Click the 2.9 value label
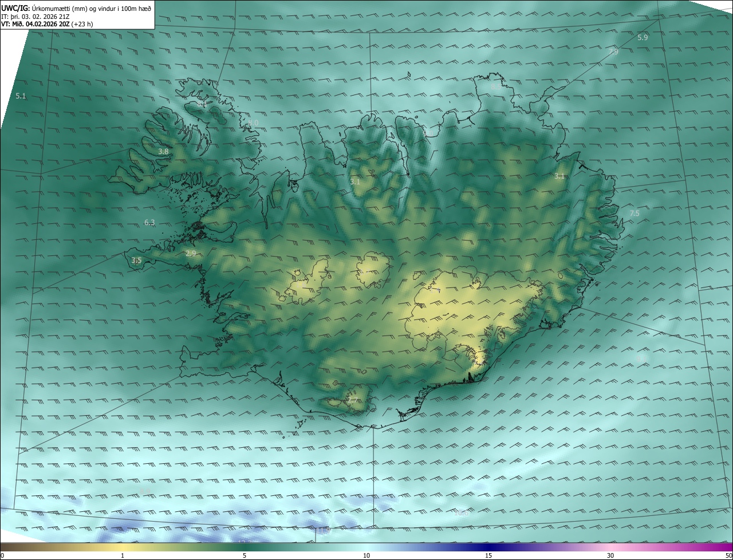The height and width of the screenshot is (560, 733). (191, 253)
